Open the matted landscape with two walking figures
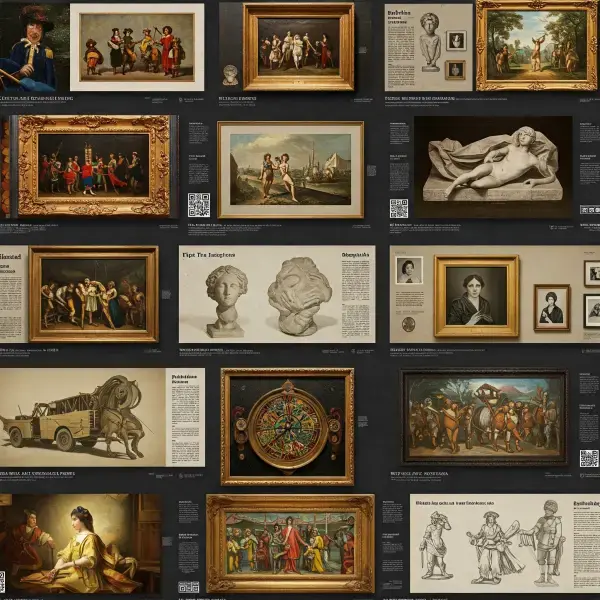600x600 pixels. click(x=290, y=170)
